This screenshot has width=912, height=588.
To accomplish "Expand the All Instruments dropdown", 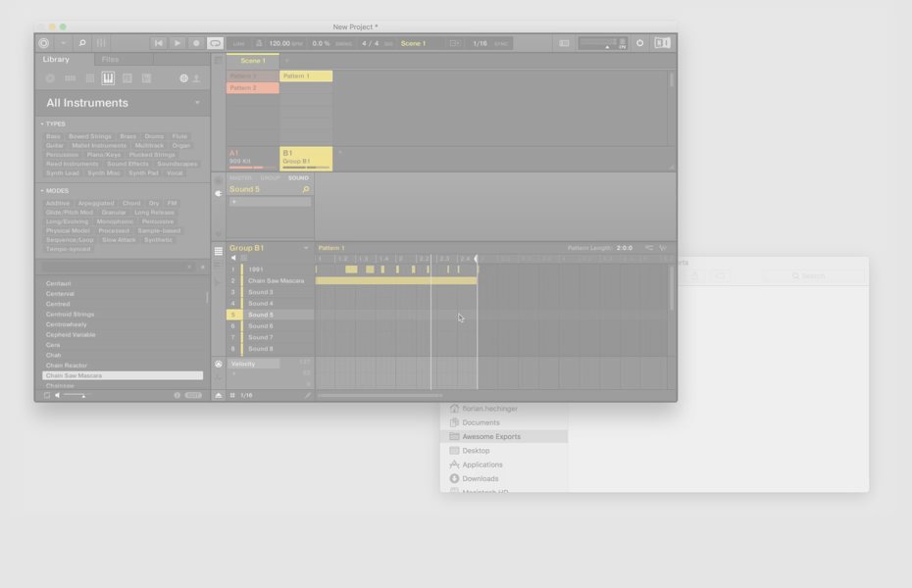I will (x=197, y=103).
